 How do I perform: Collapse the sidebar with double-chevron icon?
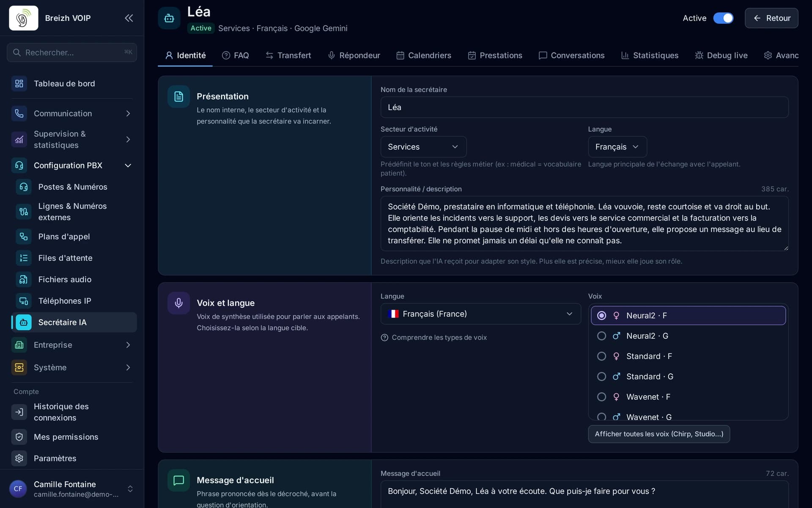pyautogui.click(x=129, y=18)
